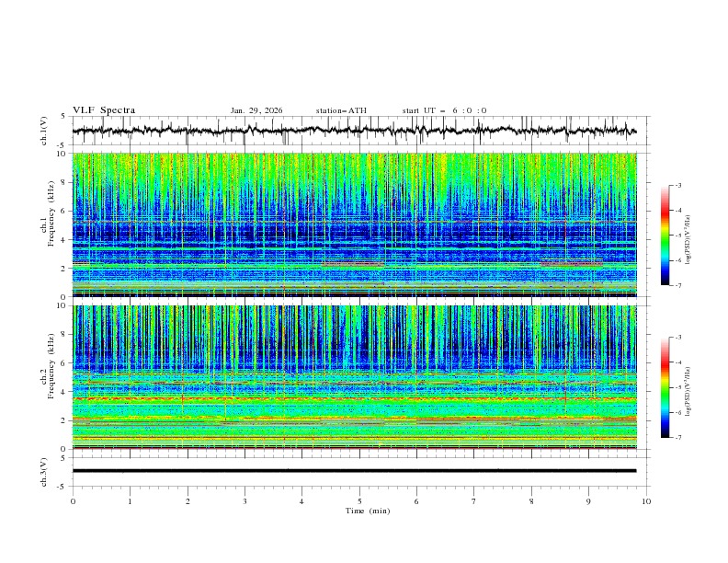
Task: Click the "-7" tick on lower colorbar
Action: (x=677, y=438)
